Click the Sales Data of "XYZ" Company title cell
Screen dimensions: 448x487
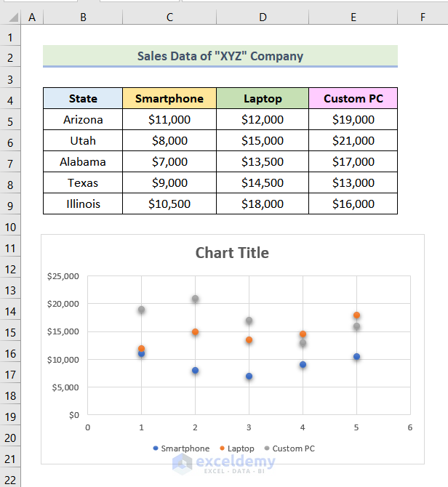220,56
